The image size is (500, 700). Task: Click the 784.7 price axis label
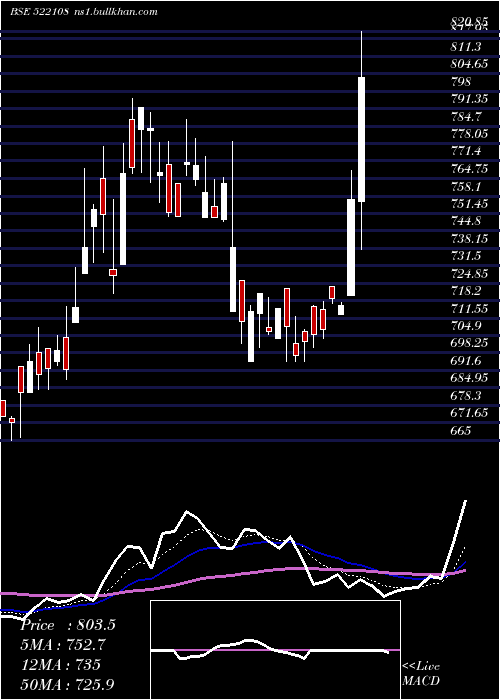[466, 117]
